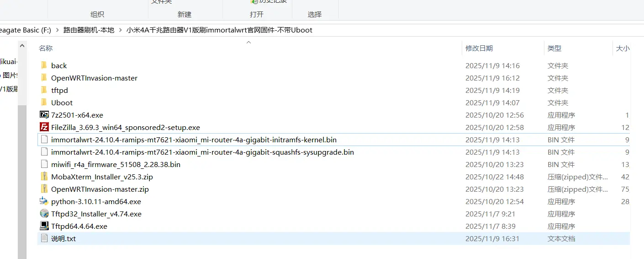Click the FileZilla setup installer icon
The width and height of the screenshot is (644, 259).
coord(44,127)
